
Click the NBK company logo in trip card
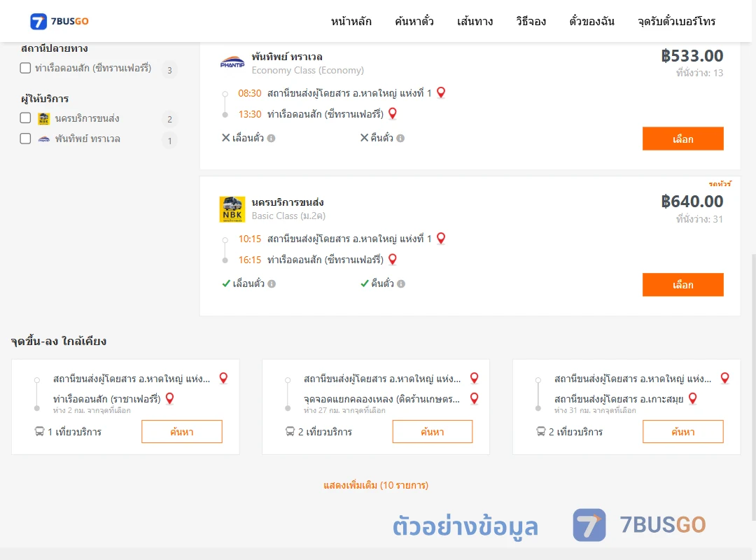pyautogui.click(x=232, y=209)
